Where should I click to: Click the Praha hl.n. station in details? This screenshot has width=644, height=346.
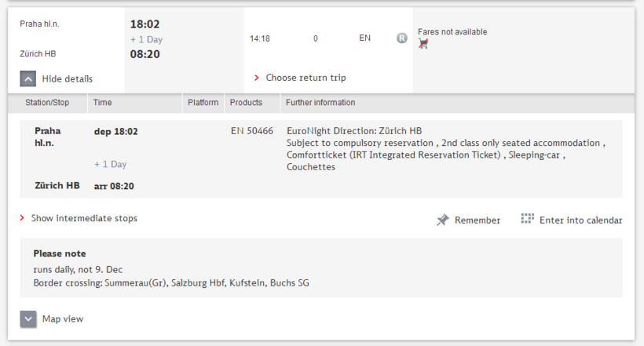point(48,137)
